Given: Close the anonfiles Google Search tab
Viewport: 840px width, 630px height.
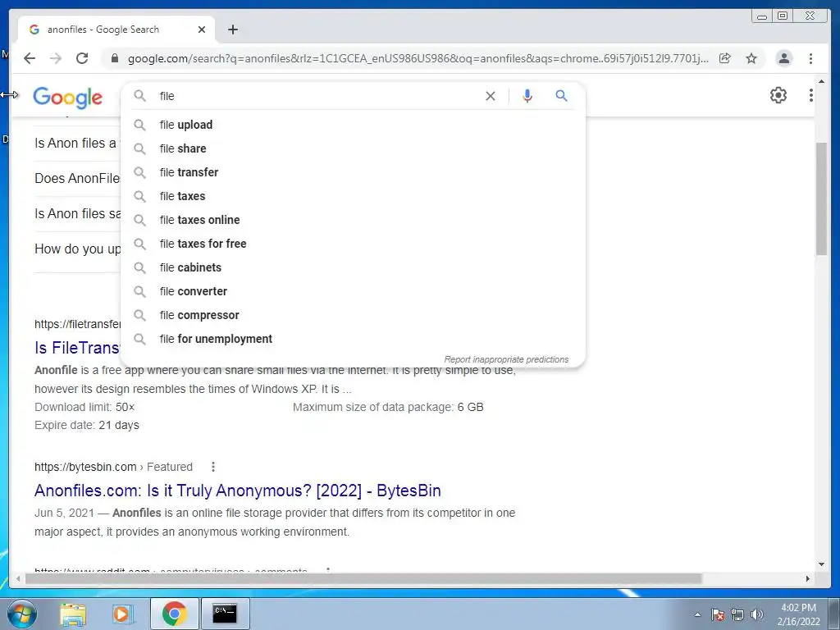Looking at the screenshot, I should [202, 30].
